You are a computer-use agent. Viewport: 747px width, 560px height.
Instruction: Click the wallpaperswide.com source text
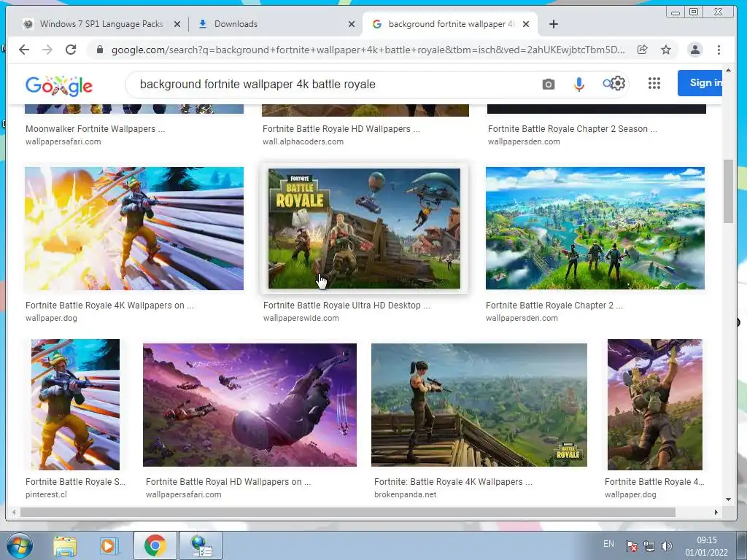coord(301,318)
